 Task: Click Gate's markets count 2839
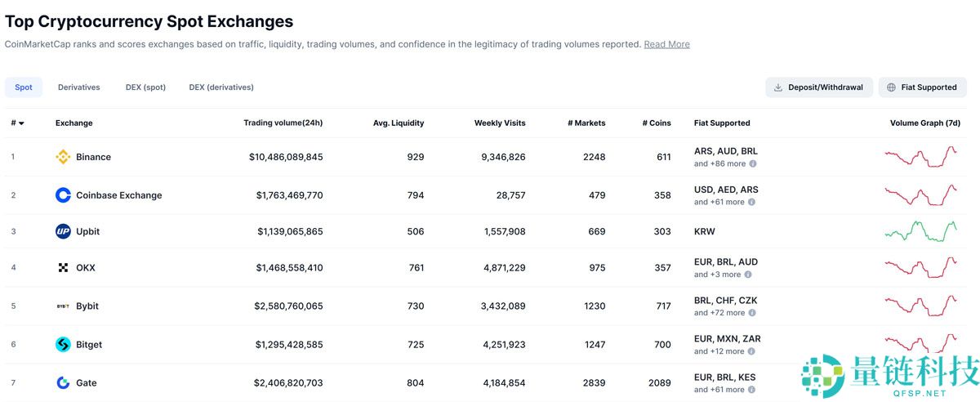[595, 382]
